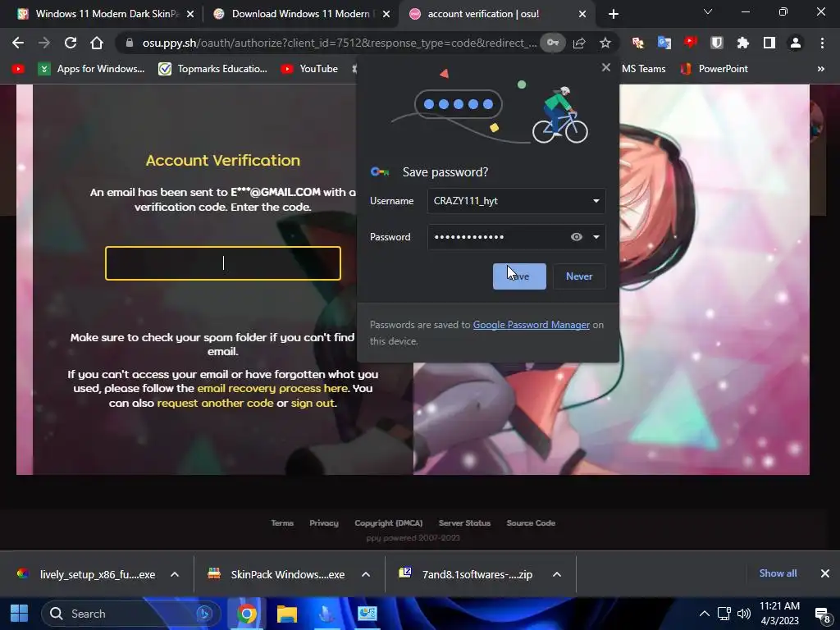Click the sign out link

tap(313, 403)
